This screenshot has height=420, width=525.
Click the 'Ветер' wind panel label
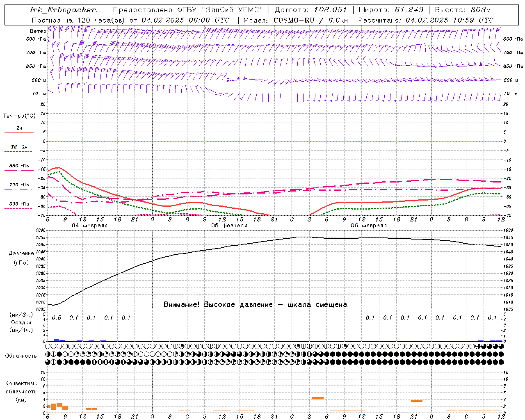pyautogui.click(x=38, y=31)
